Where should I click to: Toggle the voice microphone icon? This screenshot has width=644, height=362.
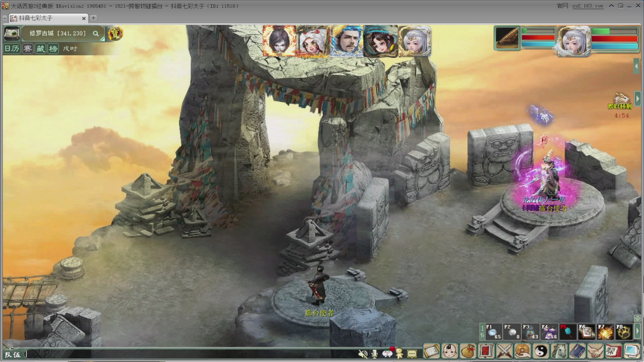click(375, 354)
